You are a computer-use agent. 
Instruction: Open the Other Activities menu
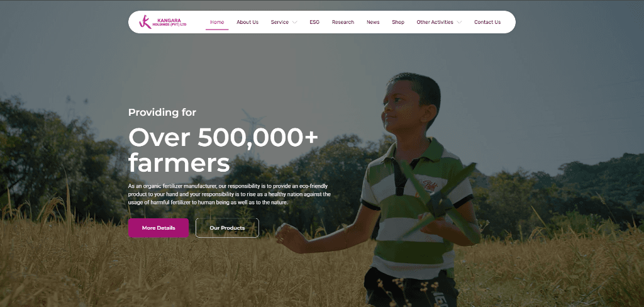click(x=435, y=22)
